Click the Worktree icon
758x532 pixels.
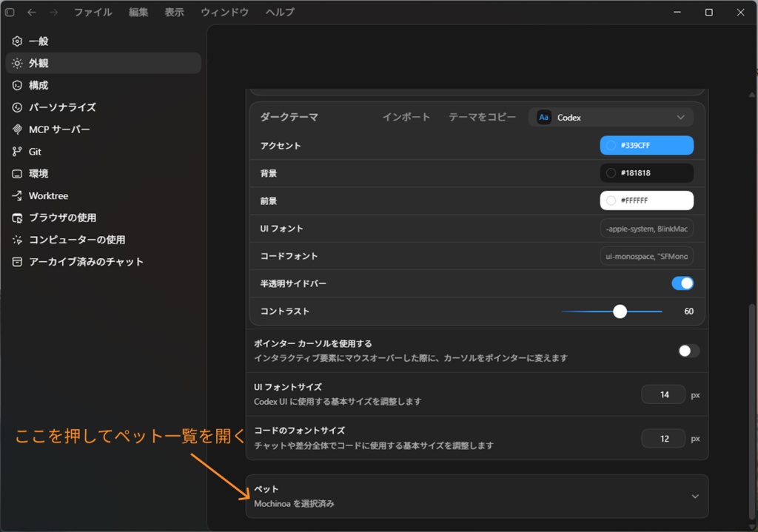(17, 195)
